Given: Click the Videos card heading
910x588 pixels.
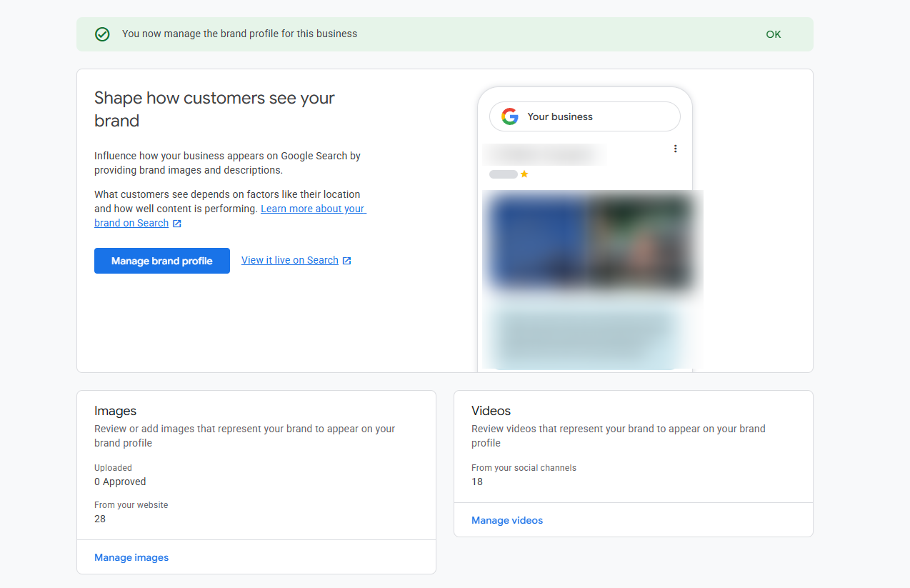Looking at the screenshot, I should coord(491,411).
